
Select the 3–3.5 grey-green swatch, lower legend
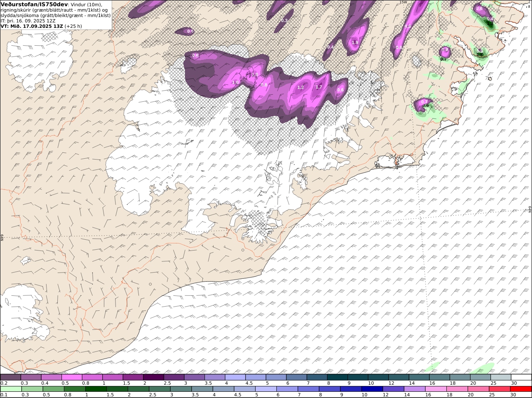pyautogui.click(x=180, y=389)
